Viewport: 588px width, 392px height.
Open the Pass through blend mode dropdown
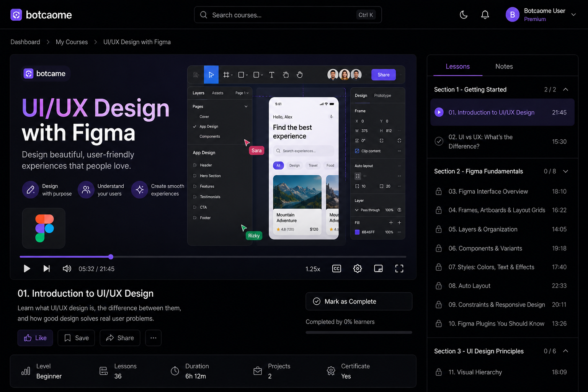coord(367,210)
